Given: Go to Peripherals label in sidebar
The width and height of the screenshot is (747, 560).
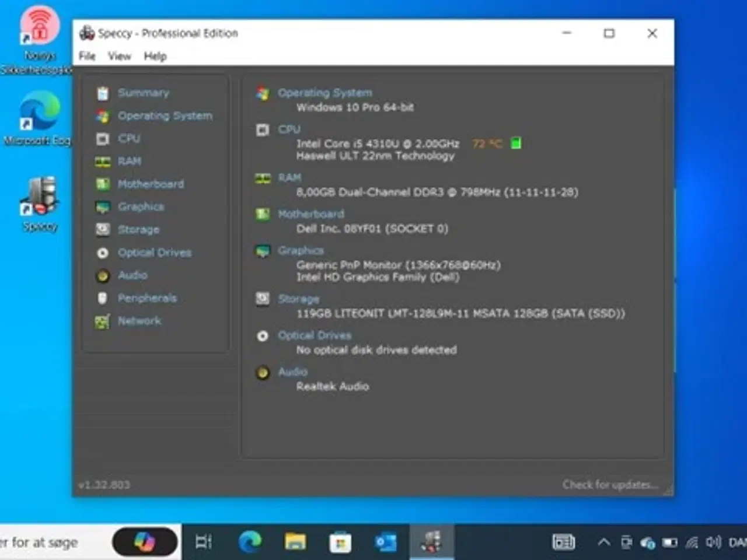Looking at the screenshot, I should 147,298.
